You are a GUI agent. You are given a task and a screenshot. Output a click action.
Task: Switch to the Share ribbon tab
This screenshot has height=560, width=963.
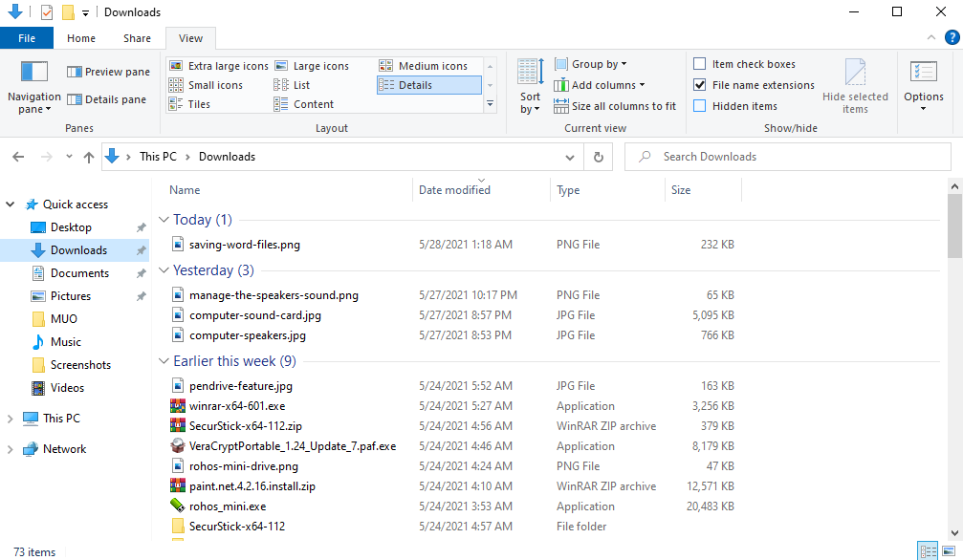pyautogui.click(x=137, y=38)
